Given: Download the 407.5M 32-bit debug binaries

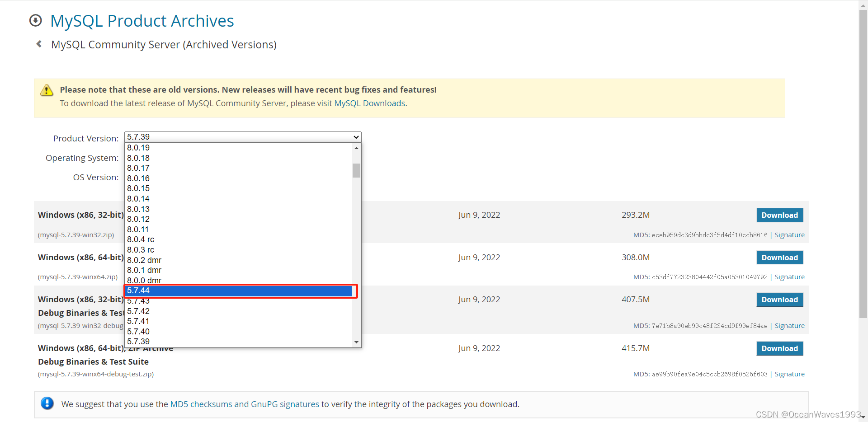Looking at the screenshot, I should click(779, 300).
